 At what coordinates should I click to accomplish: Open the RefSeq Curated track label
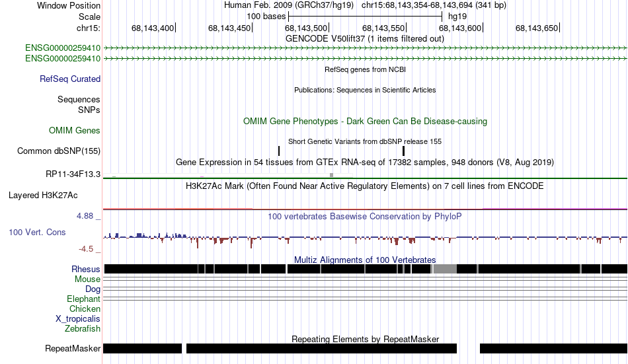(x=69, y=79)
